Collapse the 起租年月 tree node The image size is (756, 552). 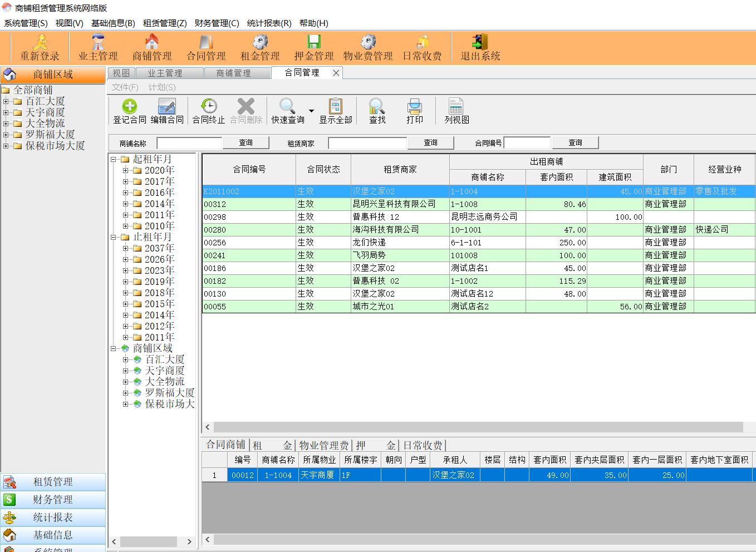[114, 159]
